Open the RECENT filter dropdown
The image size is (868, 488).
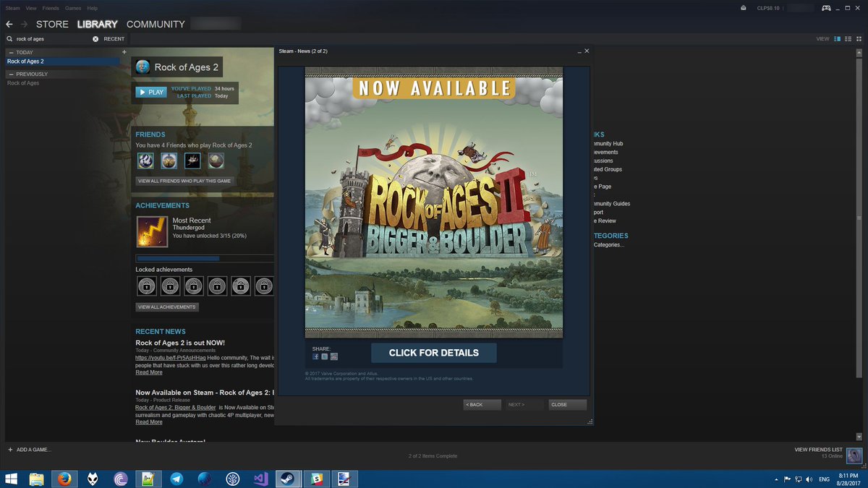point(114,38)
